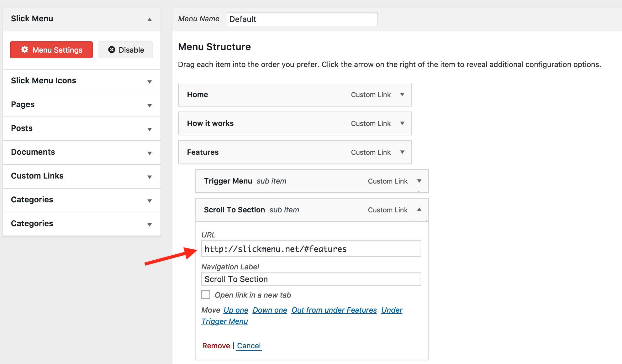Expand the Custom Links panel
Image resolution: width=622 pixels, height=364 pixels.
point(150,177)
